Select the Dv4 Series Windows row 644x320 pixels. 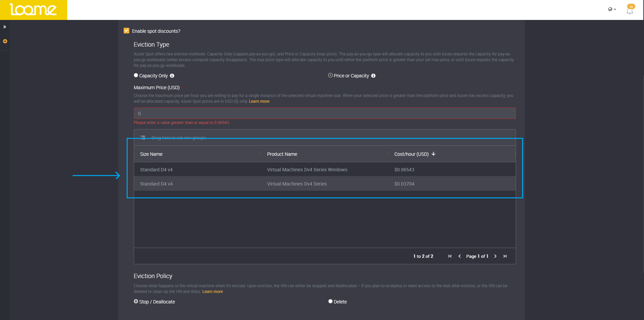[325, 169]
